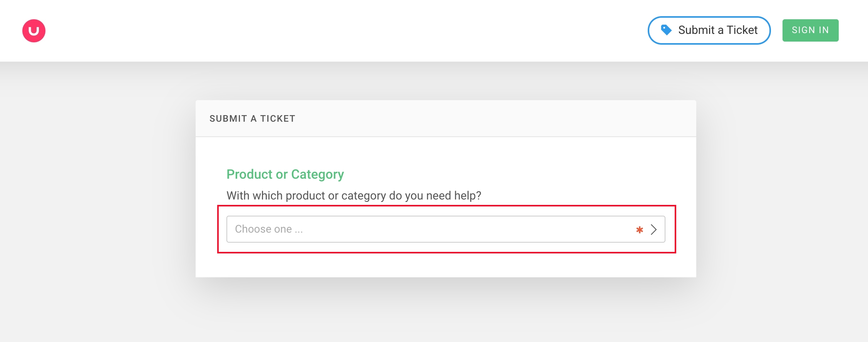Click the pink U logo icon
The height and width of the screenshot is (342, 868).
[x=34, y=31]
